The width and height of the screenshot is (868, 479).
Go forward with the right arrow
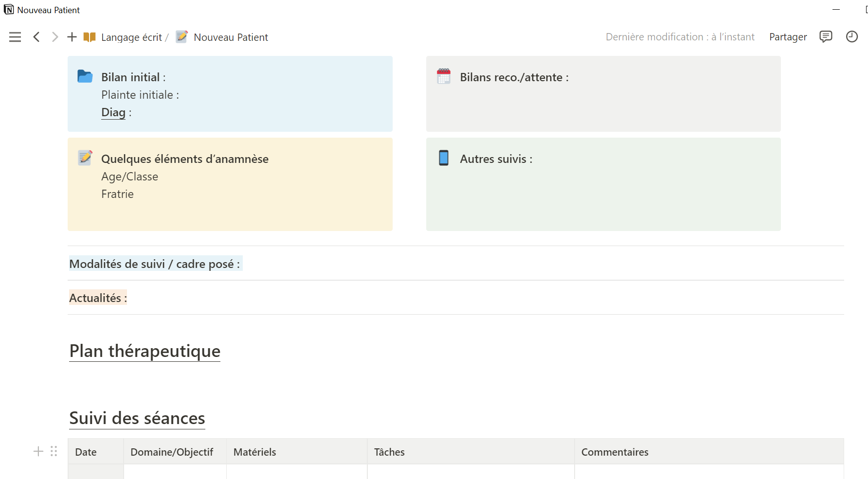coord(55,37)
